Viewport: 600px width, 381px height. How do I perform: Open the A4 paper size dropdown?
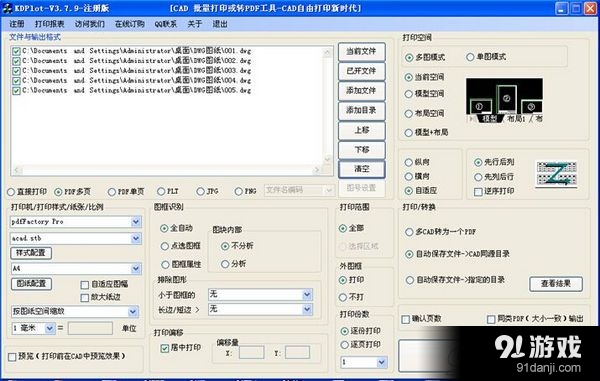(136, 269)
